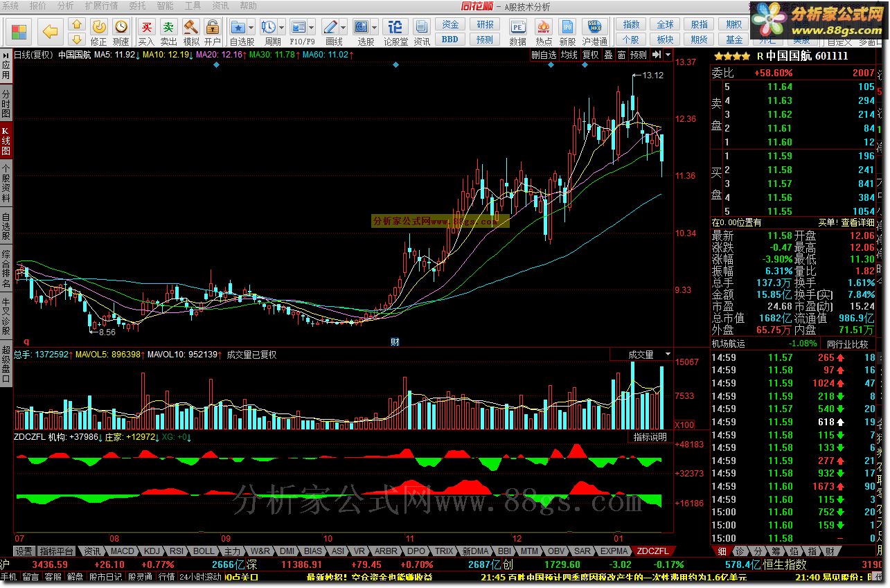Click the skip-to-end arrow in chart header
Image resolution: width=890 pixels, height=588 pixels.
click(656, 55)
